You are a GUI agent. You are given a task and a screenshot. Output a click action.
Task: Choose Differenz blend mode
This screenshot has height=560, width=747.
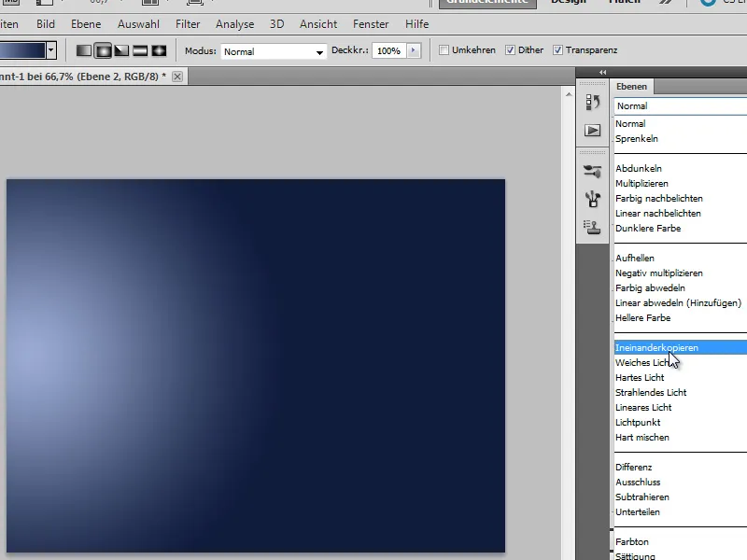tap(681, 468)
